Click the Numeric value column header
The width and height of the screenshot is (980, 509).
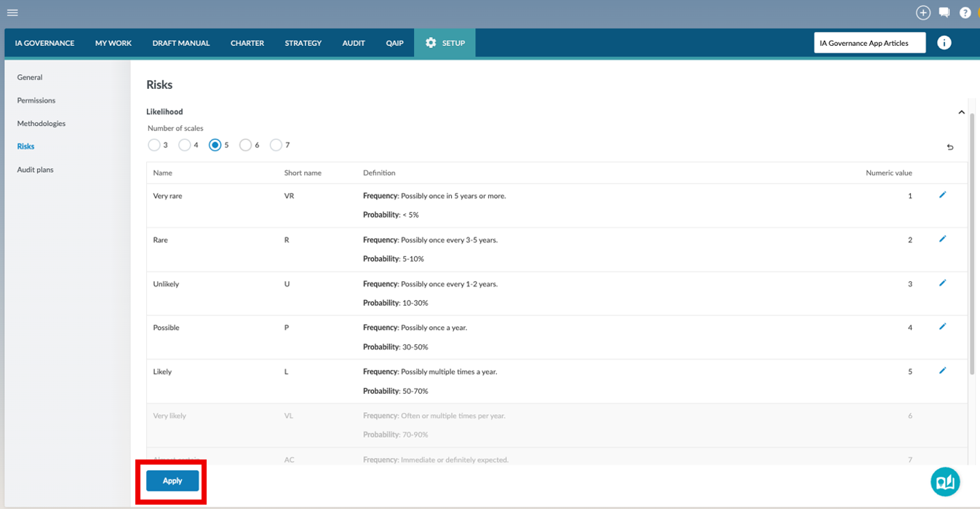(888, 173)
